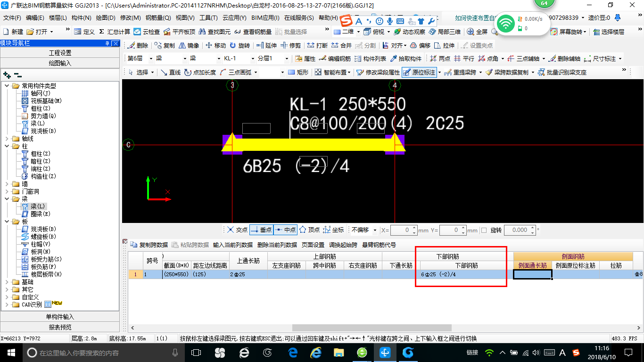
Task: Select 直线 line drawing tool
Action: (x=171, y=72)
